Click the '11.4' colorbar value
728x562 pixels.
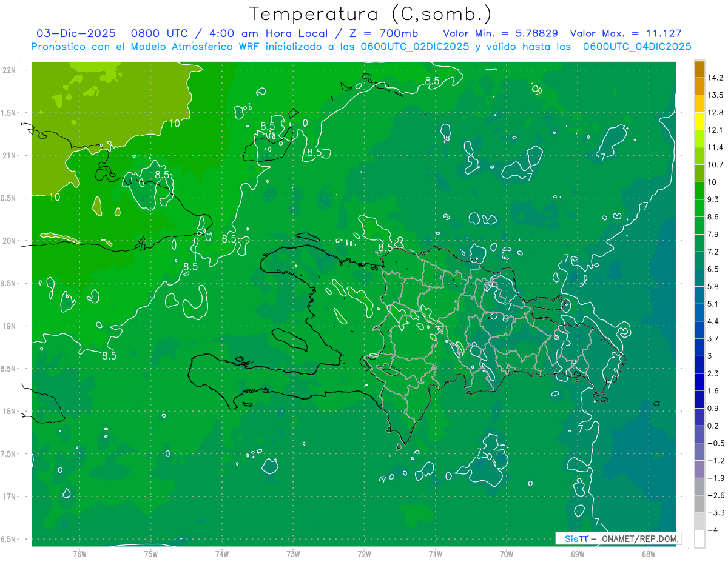(716, 147)
